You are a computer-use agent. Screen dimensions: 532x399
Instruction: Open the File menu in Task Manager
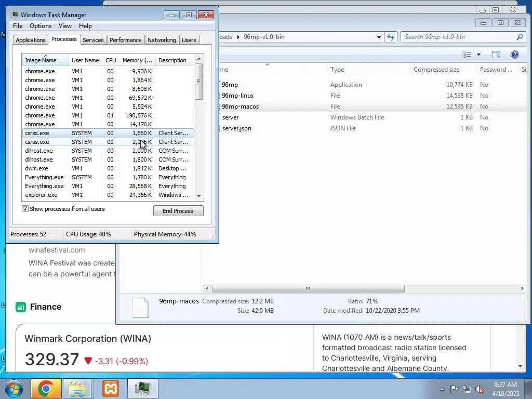[x=18, y=26]
